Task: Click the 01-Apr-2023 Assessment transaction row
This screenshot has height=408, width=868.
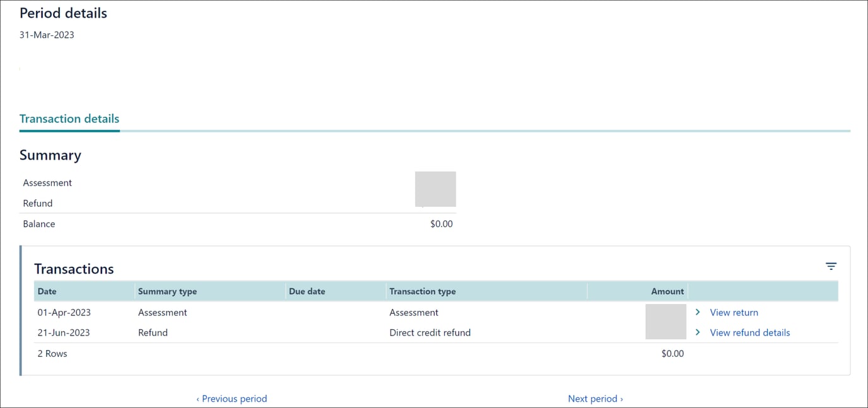Action: pyautogui.click(x=252, y=312)
